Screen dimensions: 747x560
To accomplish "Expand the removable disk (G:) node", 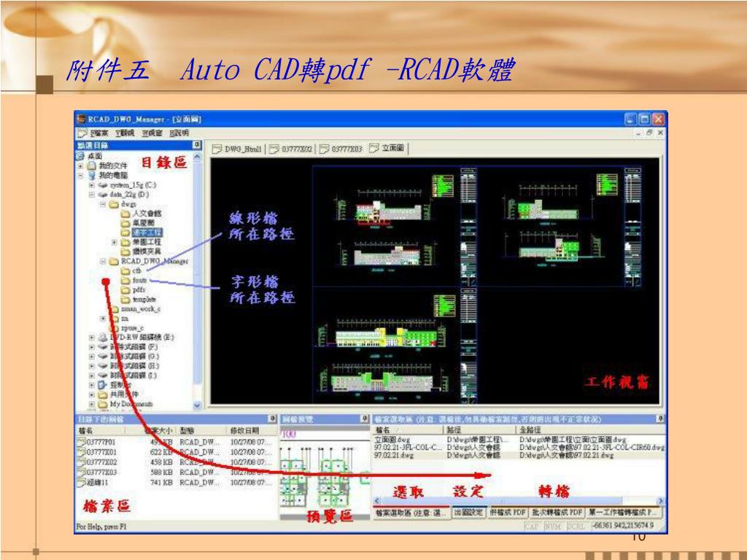I will point(91,356).
